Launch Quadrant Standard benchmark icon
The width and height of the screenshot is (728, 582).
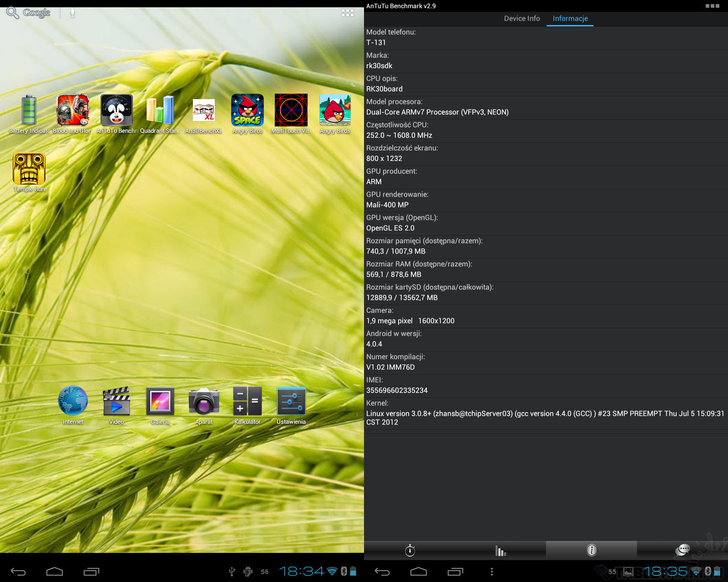pos(160,110)
